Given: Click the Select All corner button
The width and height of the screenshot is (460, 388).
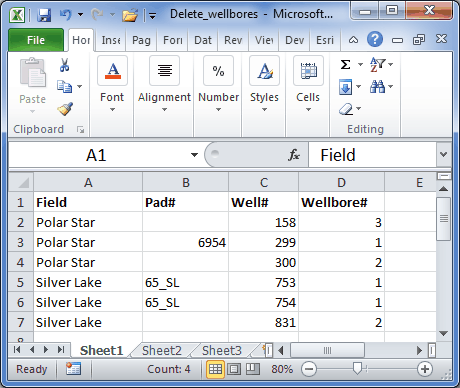Looking at the screenshot, I should pyautogui.click(x=21, y=182).
